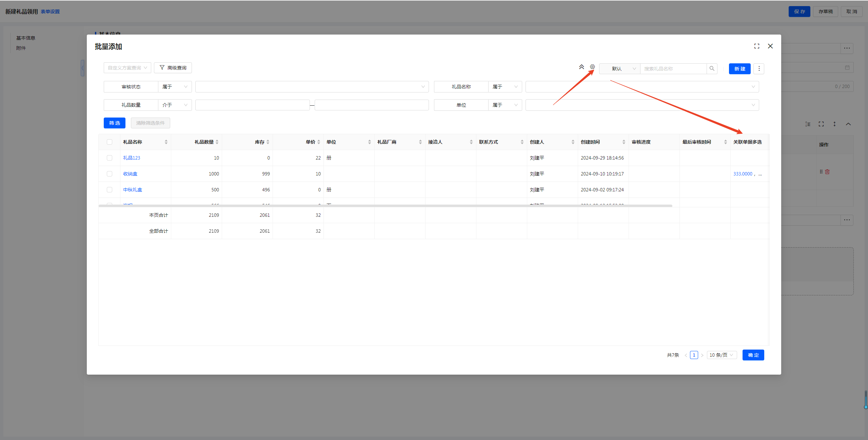Select 附件 in the left sidebar
Screen dimensions: 868x440
(x=21, y=48)
